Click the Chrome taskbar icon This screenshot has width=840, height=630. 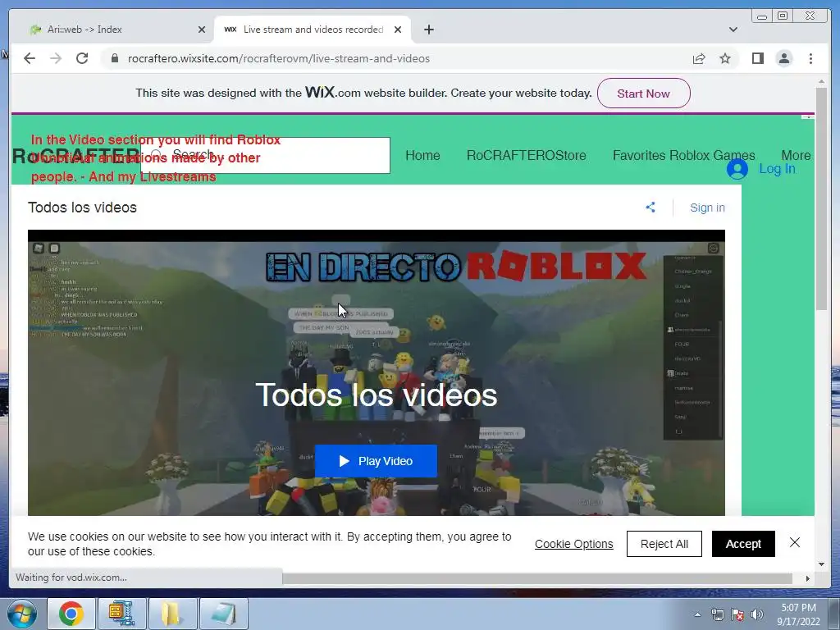pyautogui.click(x=71, y=614)
